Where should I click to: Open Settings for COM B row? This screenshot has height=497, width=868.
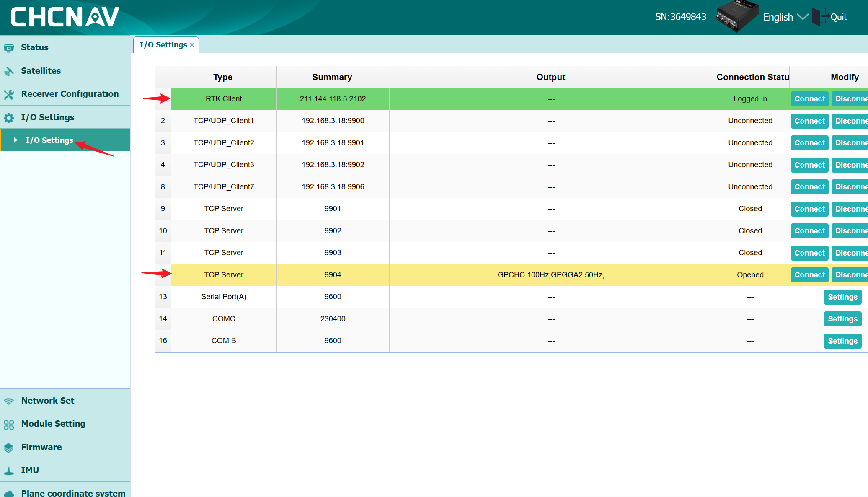(x=842, y=341)
